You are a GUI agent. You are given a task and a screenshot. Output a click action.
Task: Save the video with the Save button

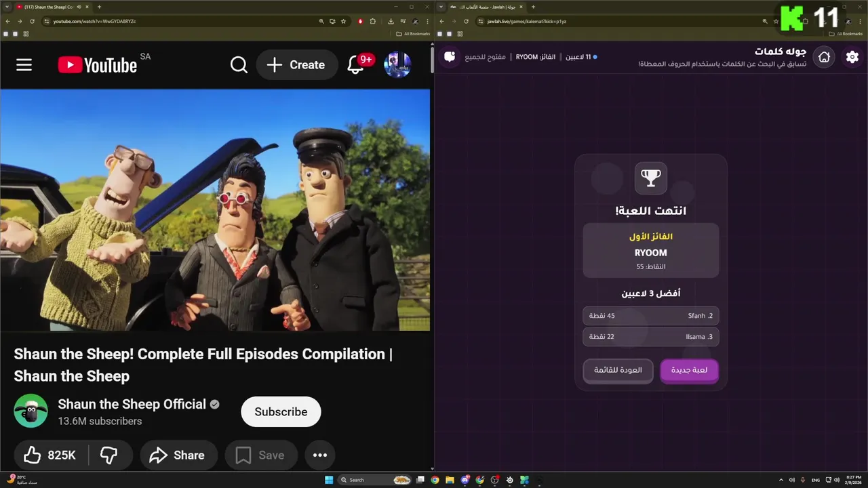(x=261, y=455)
